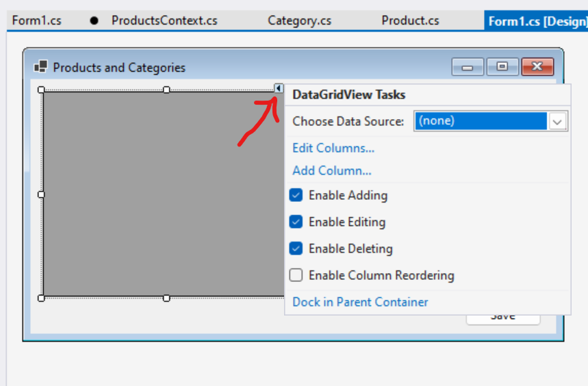This screenshot has height=386, width=588.
Task: Switch to the Form1.cs code tab
Action: click(x=36, y=21)
